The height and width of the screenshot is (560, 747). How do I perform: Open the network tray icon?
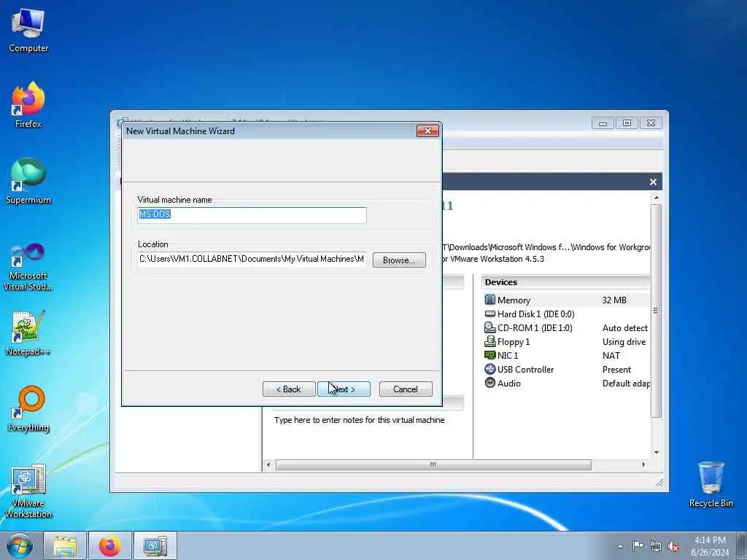pos(656,546)
